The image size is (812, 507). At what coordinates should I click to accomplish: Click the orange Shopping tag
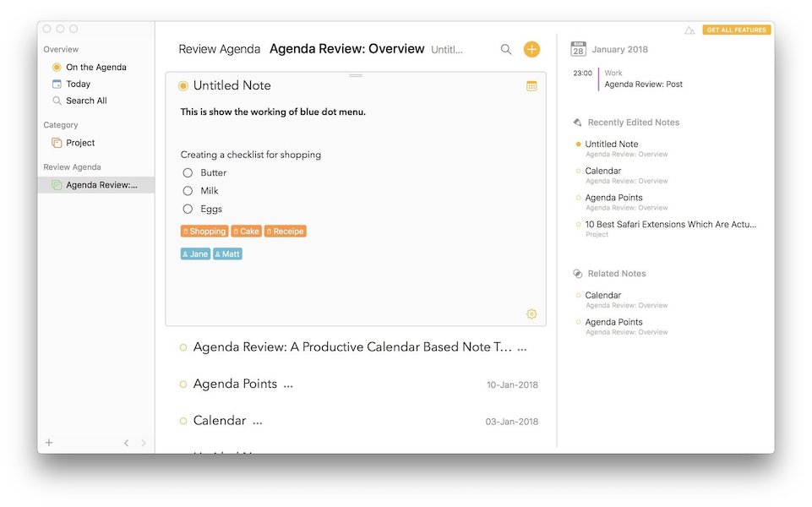pos(204,232)
